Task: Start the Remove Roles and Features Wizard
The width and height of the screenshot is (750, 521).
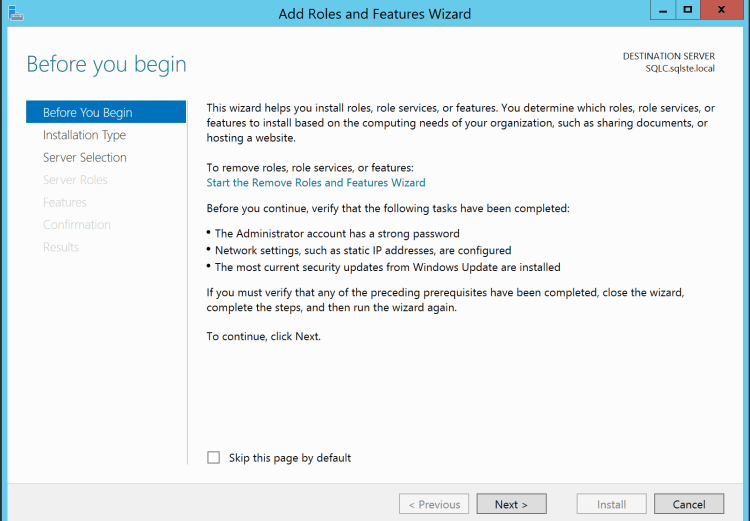Action: click(316, 183)
